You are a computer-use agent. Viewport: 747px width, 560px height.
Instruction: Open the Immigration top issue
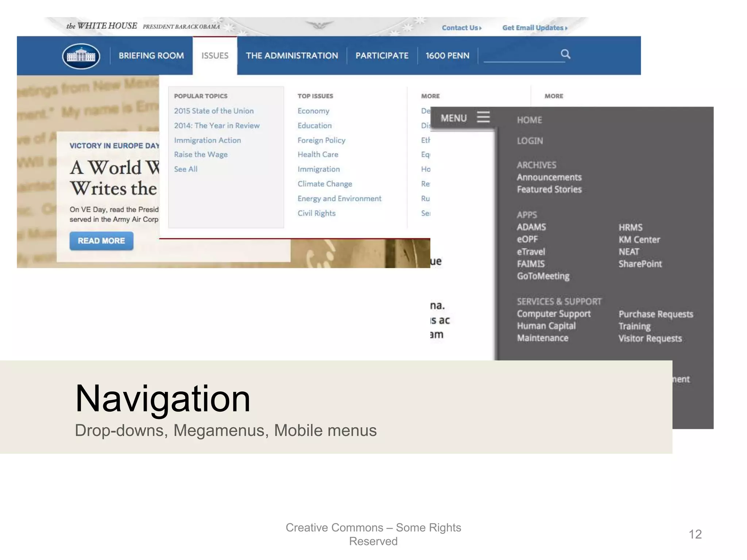[x=318, y=169]
